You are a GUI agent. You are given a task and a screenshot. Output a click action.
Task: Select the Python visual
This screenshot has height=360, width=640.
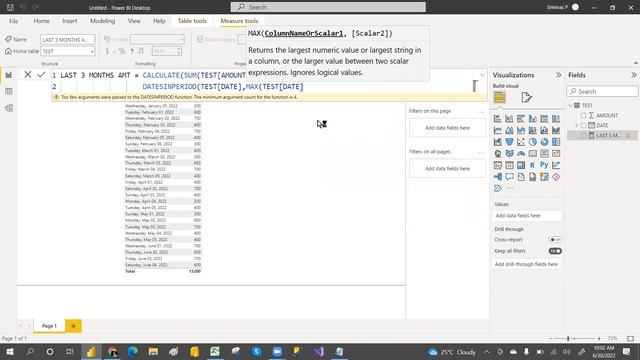click(x=544, y=165)
